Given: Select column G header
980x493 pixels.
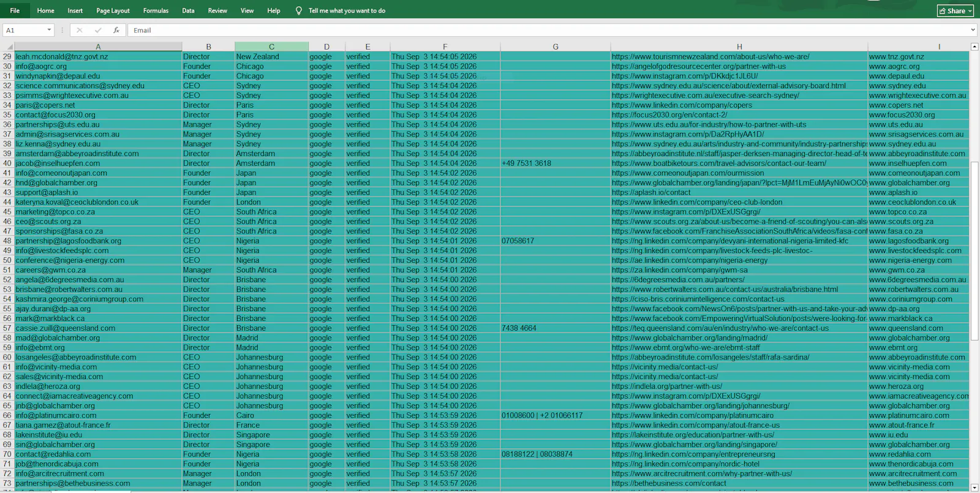Looking at the screenshot, I should tap(556, 47).
